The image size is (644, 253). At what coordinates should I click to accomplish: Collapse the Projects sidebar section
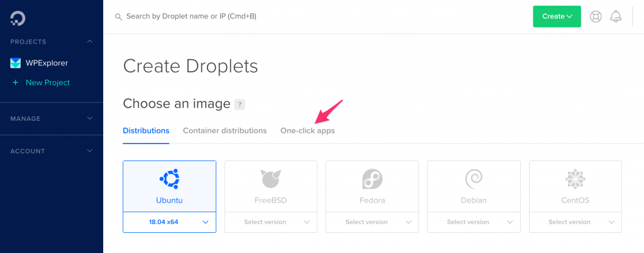(90, 42)
